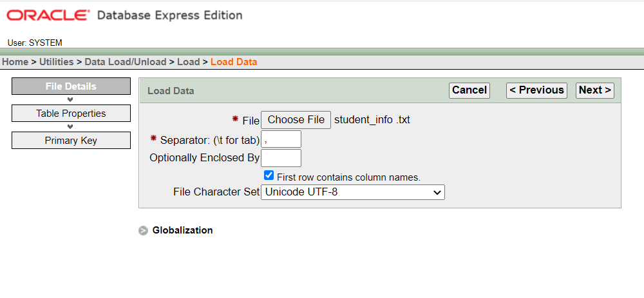Click the Globalization label
Image resolution: width=644 pixels, height=298 pixels.
[182, 230]
